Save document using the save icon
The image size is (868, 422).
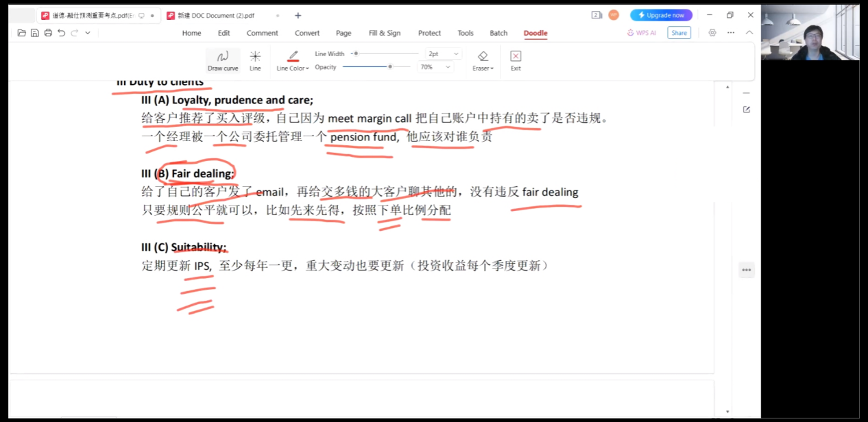tap(35, 33)
